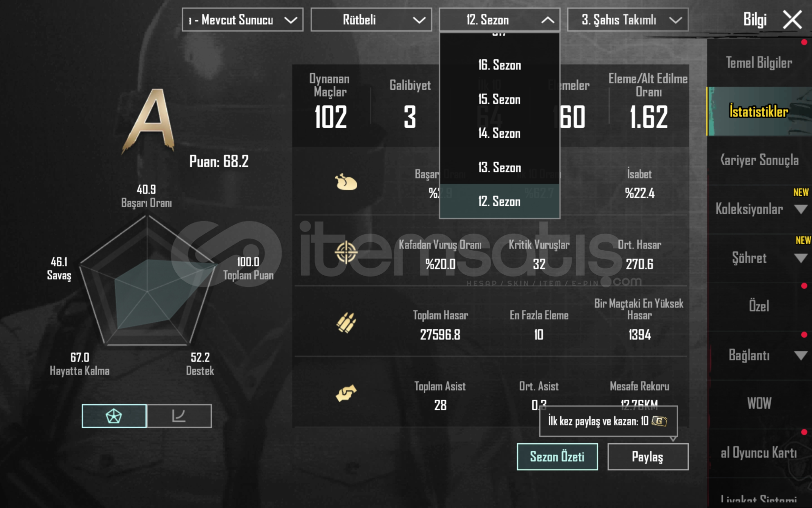Click the bullets damage icon
The image size is (812, 508).
[x=346, y=323]
